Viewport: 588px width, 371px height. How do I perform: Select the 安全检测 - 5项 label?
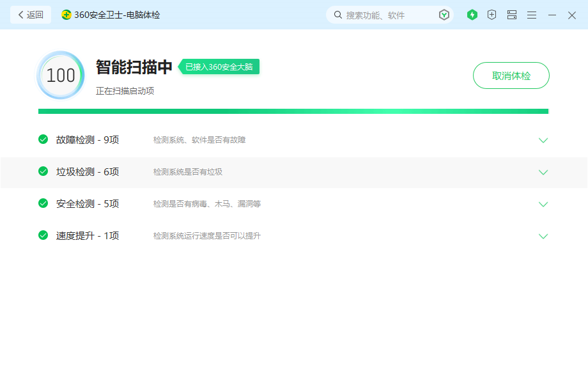pyautogui.click(x=88, y=203)
